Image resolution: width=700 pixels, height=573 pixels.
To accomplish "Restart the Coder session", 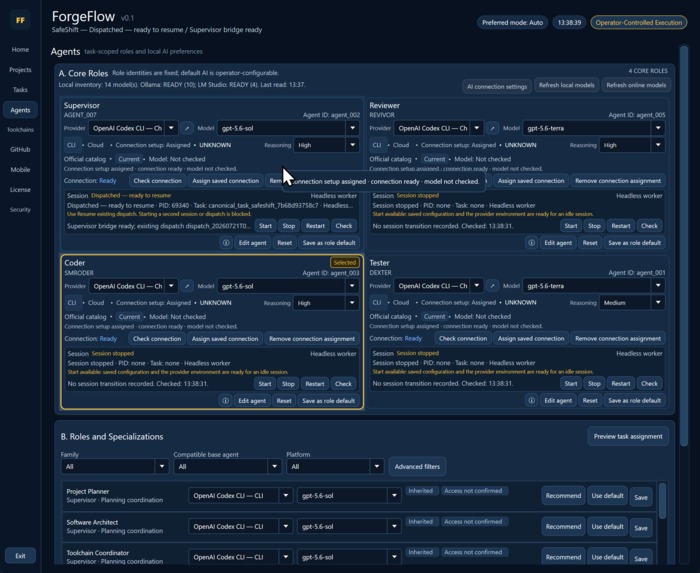I will point(315,384).
